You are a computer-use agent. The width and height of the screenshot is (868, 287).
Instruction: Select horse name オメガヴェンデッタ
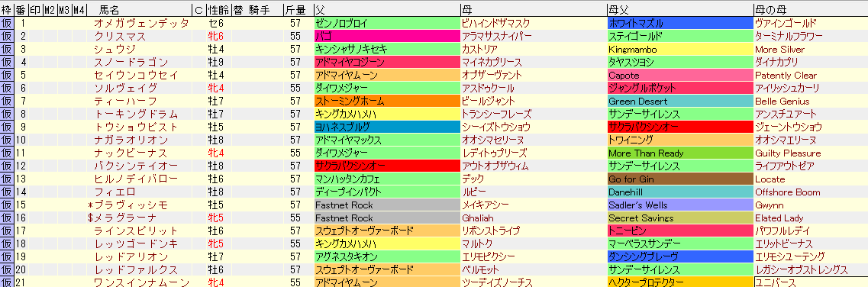click(x=142, y=23)
